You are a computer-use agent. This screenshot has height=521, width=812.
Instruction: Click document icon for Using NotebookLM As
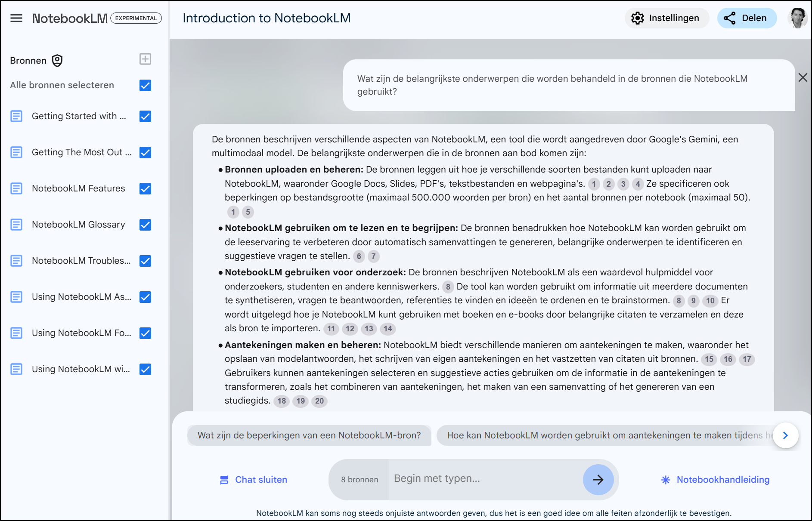16,297
